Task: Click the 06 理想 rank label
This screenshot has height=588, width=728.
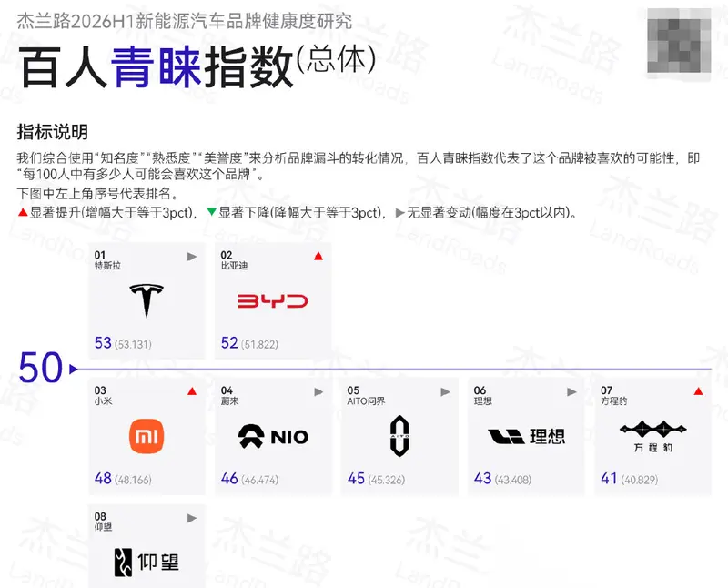Action: 483,395
